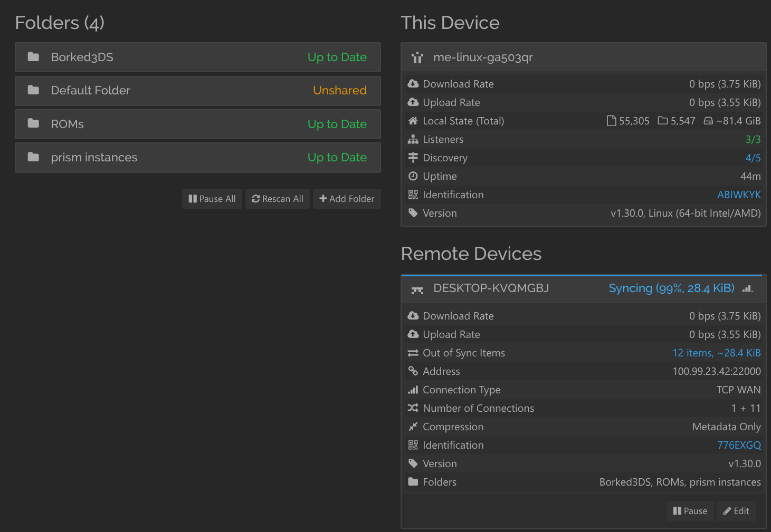
Task: Collapse the me-linux-ga503qr device panel
Action: tap(584, 57)
